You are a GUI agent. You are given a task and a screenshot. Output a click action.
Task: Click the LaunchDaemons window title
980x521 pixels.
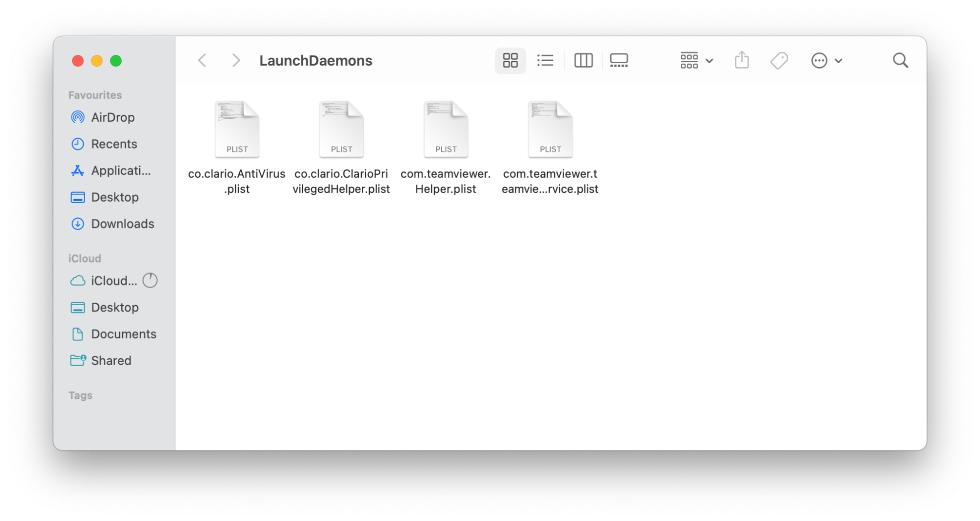point(316,60)
